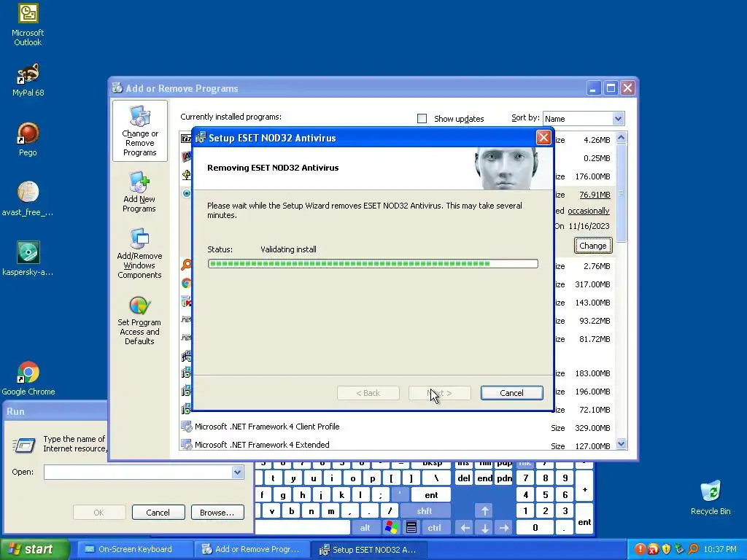
Task: Click the ESET removal progress bar
Action: pyautogui.click(x=373, y=263)
